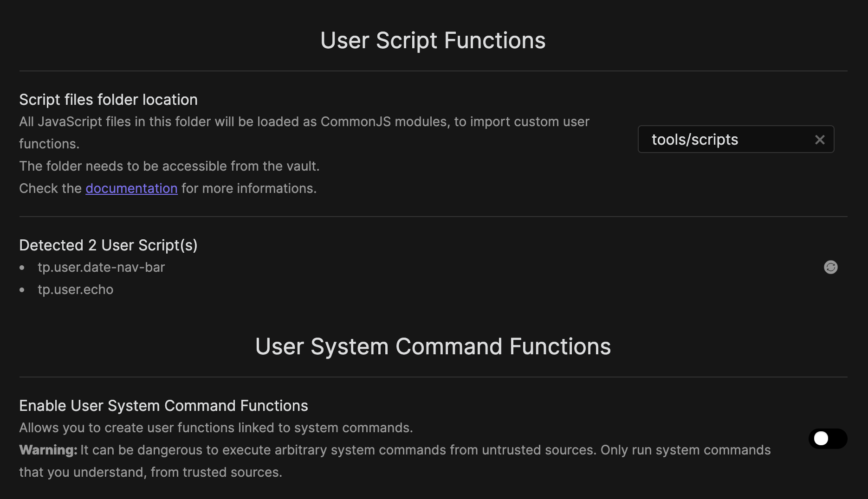Image resolution: width=868 pixels, height=499 pixels.
Task: Click the User System Command Functions heading
Action: [433, 346]
